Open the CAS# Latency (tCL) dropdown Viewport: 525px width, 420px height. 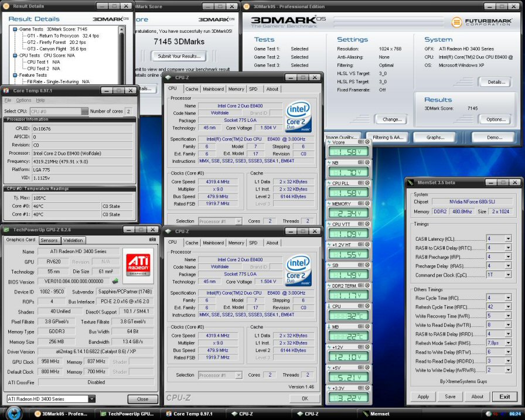coord(508,238)
